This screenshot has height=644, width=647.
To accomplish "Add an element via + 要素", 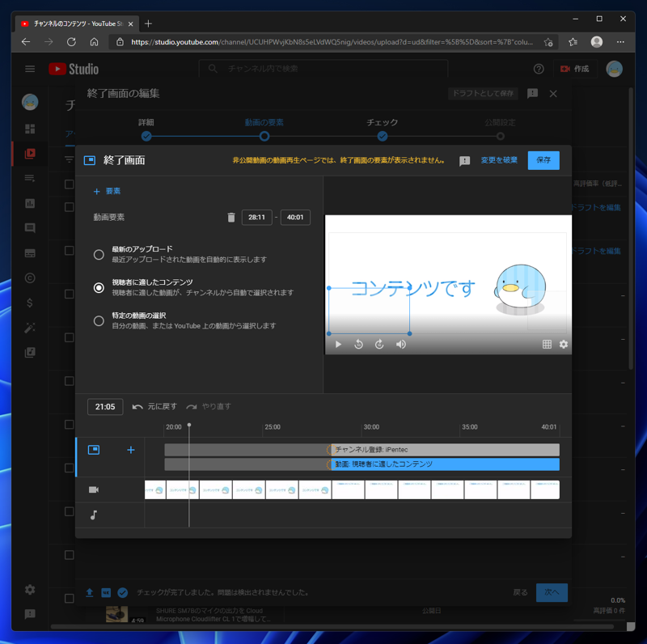I will (x=107, y=191).
